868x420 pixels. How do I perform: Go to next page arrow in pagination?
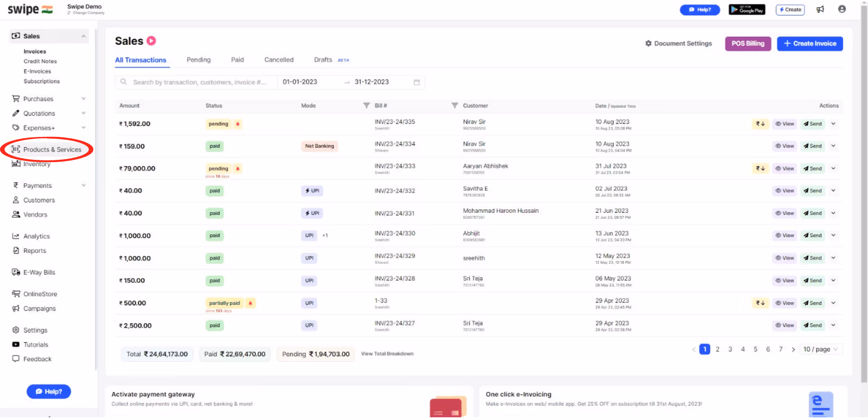(793, 349)
